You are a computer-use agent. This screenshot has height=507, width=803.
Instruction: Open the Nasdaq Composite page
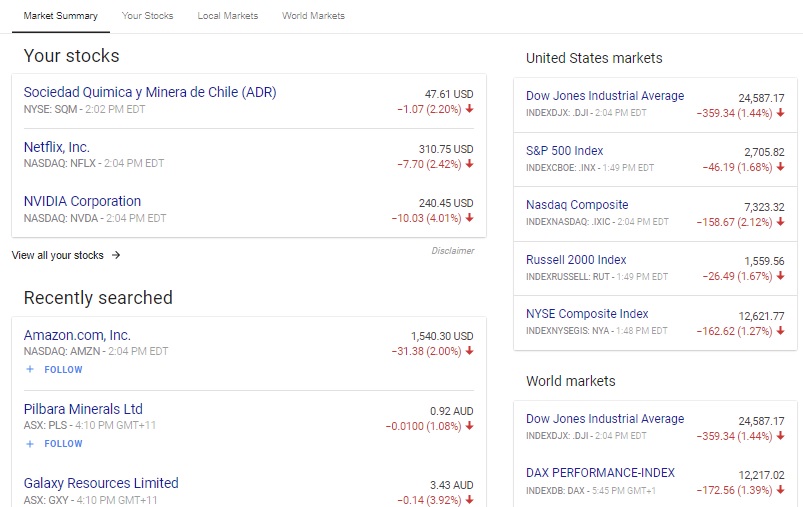coord(577,205)
